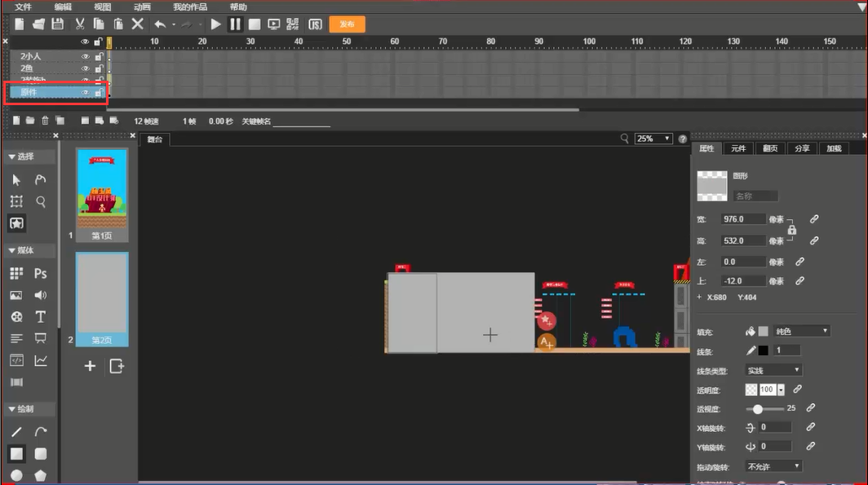
Task: Open the 文件 menu
Action: (x=23, y=7)
